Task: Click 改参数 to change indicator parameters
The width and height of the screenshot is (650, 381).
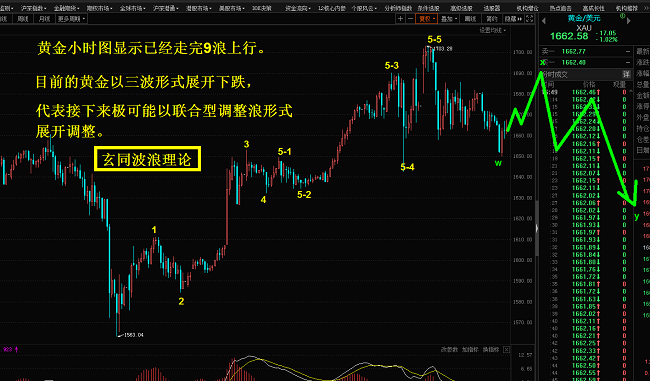Action: coord(449,350)
